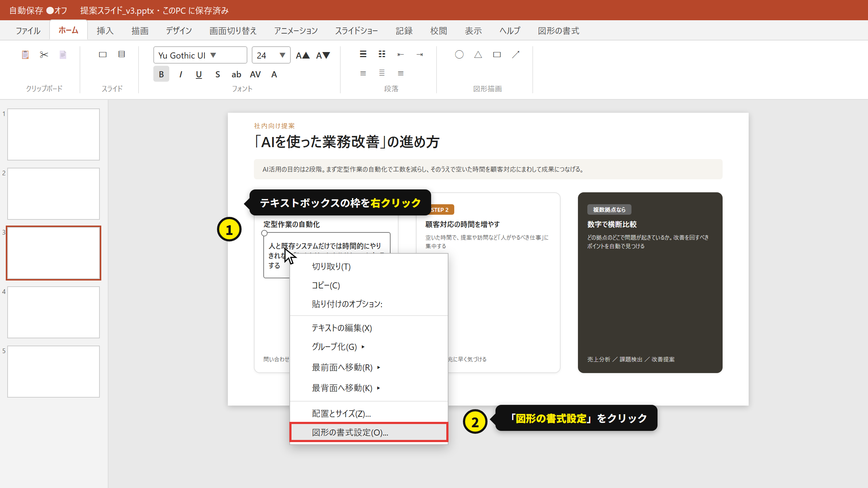Viewport: 868px width, 488px height.
Task: Apply a numbered list
Action: (x=382, y=54)
